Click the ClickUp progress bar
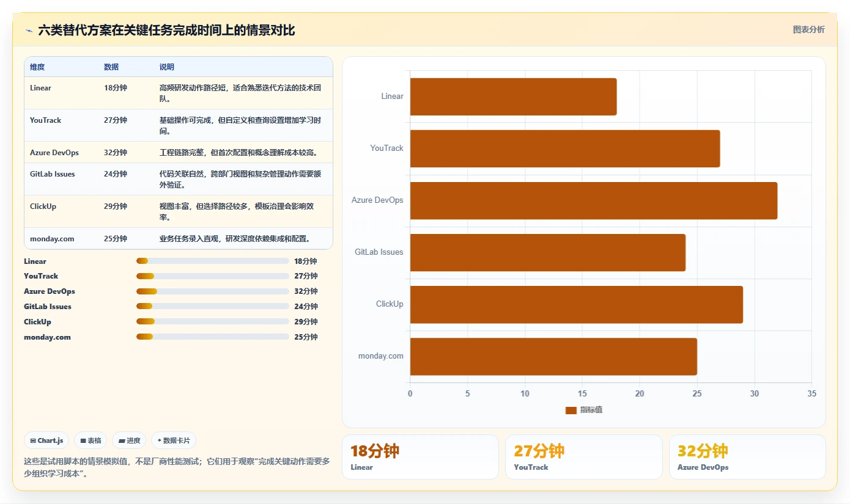The width and height of the screenshot is (850, 504). pyautogui.click(x=213, y=322)
